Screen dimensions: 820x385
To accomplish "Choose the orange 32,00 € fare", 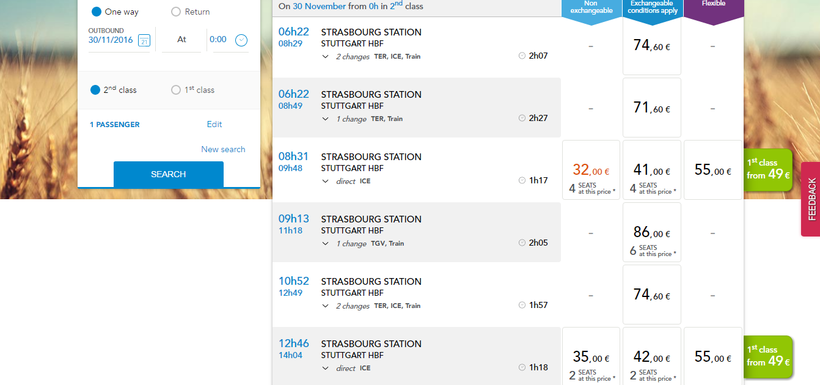I will click(591, 170).
